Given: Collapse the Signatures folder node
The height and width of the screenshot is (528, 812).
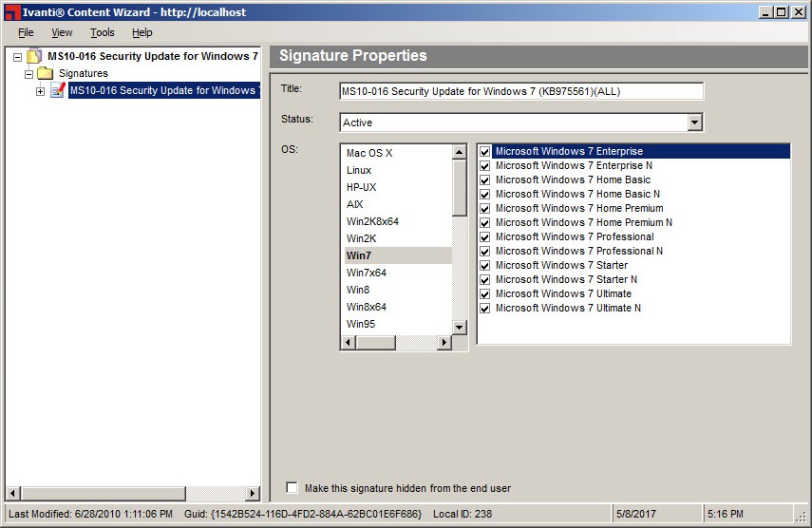Looking at the screenshot, I should coord(29,74).
